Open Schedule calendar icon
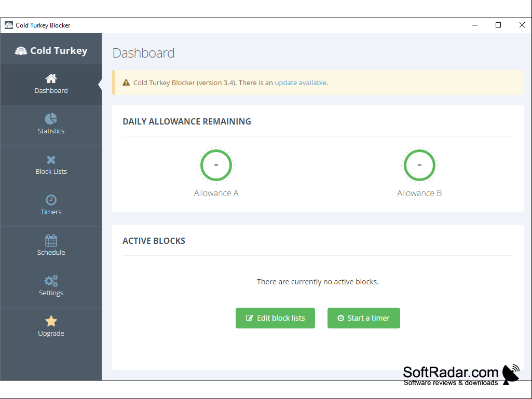Image resolution: width=532 pixels, height=399 pixels. pos(51,240)
